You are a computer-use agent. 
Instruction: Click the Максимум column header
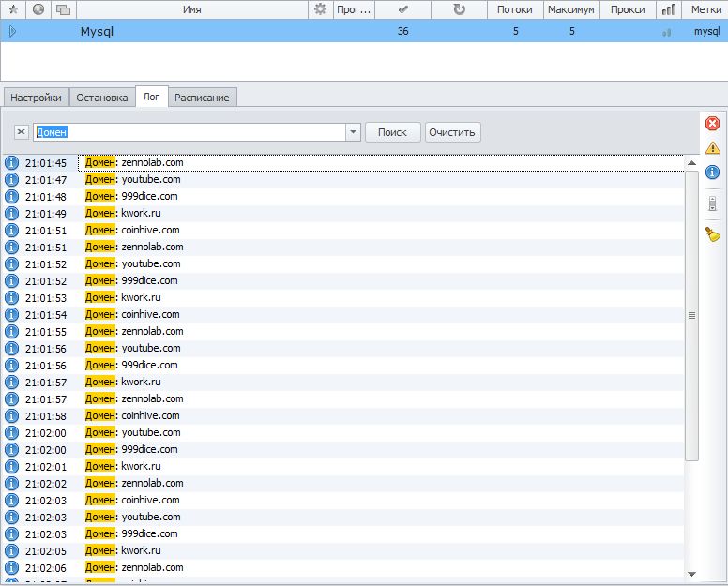(x=571, y=9)
